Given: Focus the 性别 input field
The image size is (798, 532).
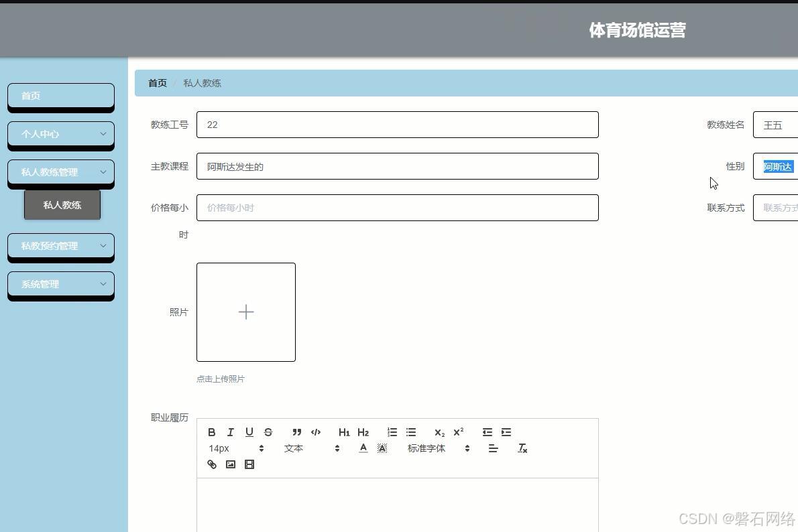Looking at the screenshot, I should (x=776, y=166).
